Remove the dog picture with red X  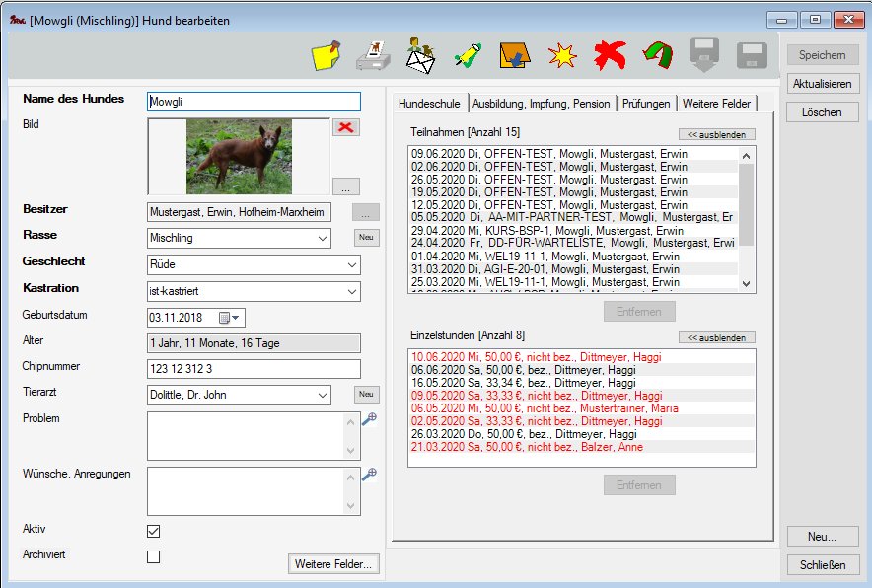(346, 127)
